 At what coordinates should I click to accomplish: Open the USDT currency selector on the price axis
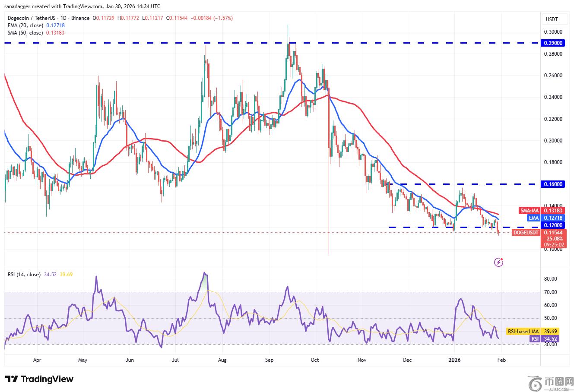pos(552,19)
